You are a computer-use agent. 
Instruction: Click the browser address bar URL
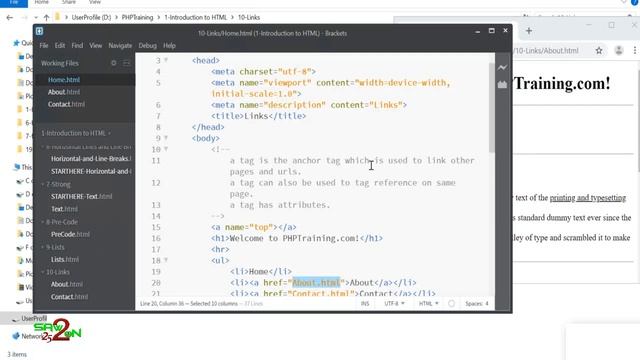(547, 51)
